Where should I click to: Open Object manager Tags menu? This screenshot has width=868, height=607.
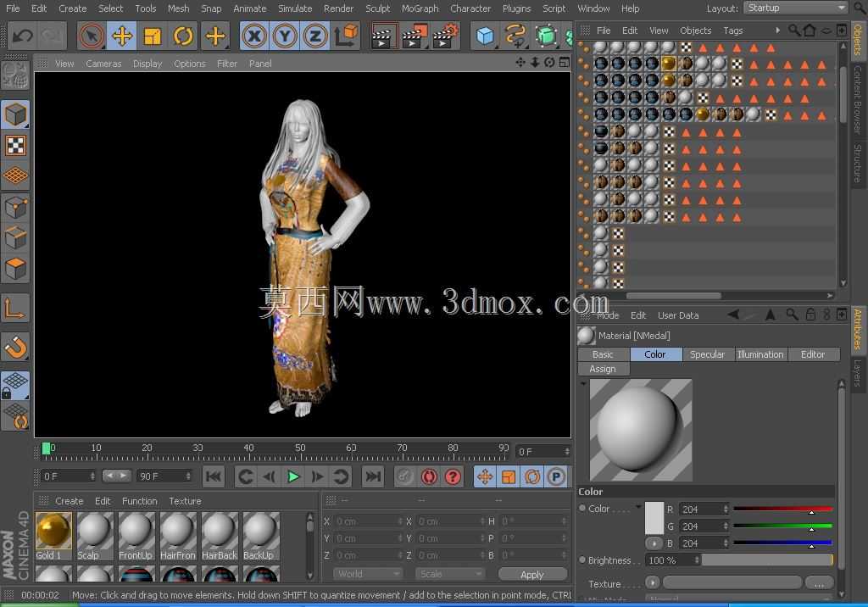[733, 31]
